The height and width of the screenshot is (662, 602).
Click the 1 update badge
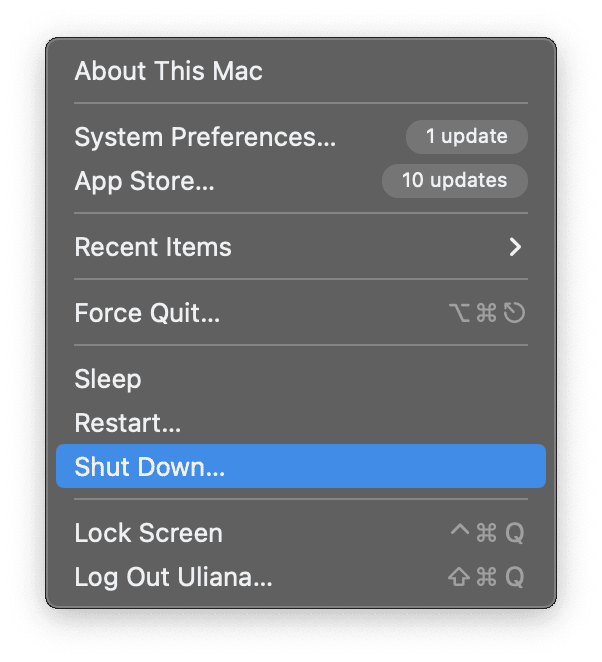tap(466, 137)
